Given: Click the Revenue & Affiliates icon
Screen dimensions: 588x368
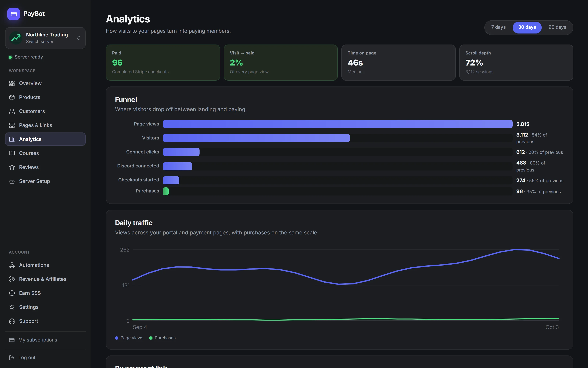Looking at the screenshot, I should 12,279.
